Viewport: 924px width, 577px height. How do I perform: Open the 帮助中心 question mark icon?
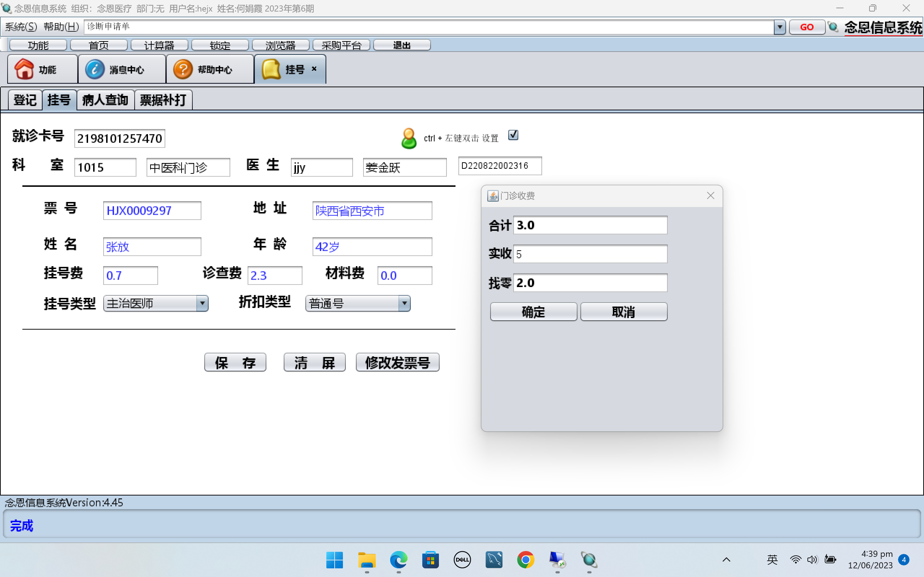point(183,69)
